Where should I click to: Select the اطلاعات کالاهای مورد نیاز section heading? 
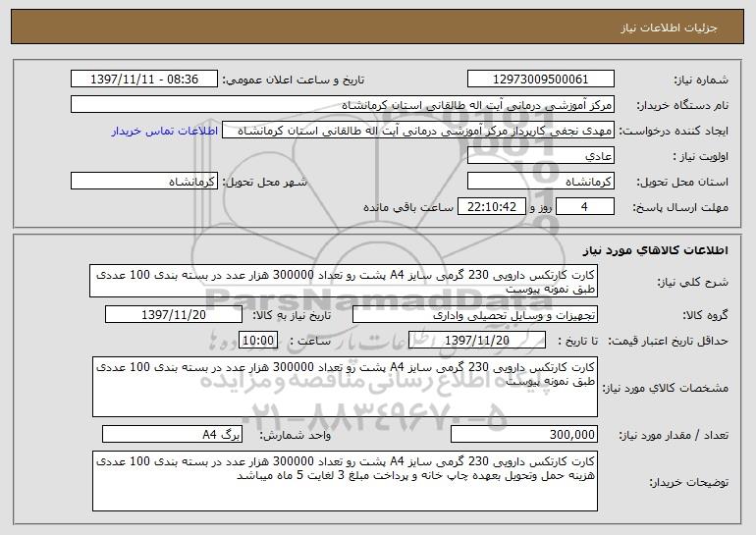(656, 250)
